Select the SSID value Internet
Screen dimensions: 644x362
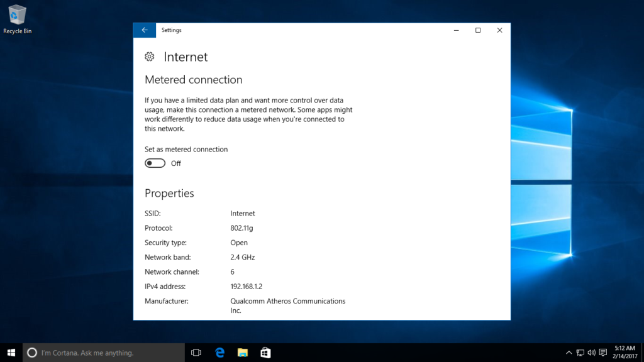click(243, 213)
